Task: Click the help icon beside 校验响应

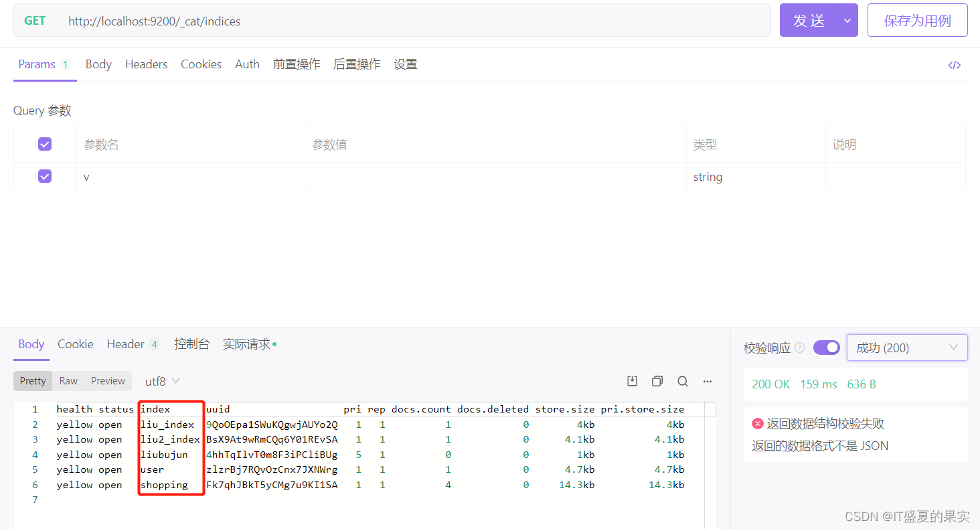Action: click(x=799, y=347)
